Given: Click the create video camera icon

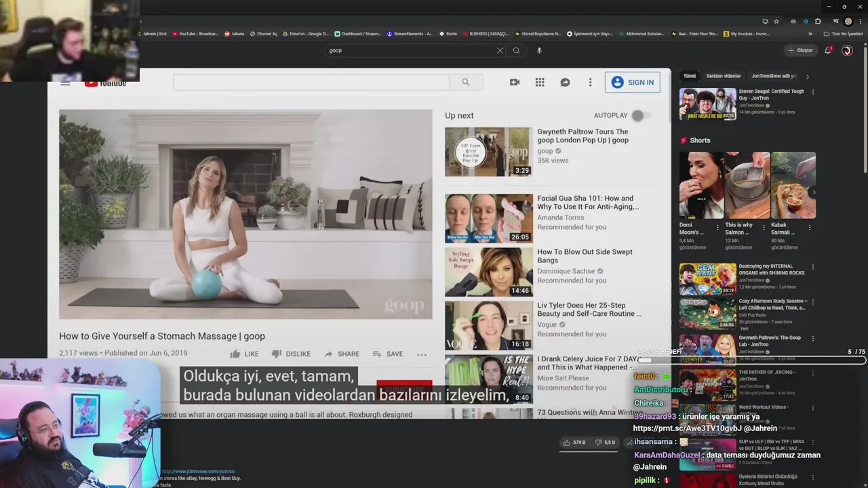Looking at the screenshot, I should click(x=515, y=82).
